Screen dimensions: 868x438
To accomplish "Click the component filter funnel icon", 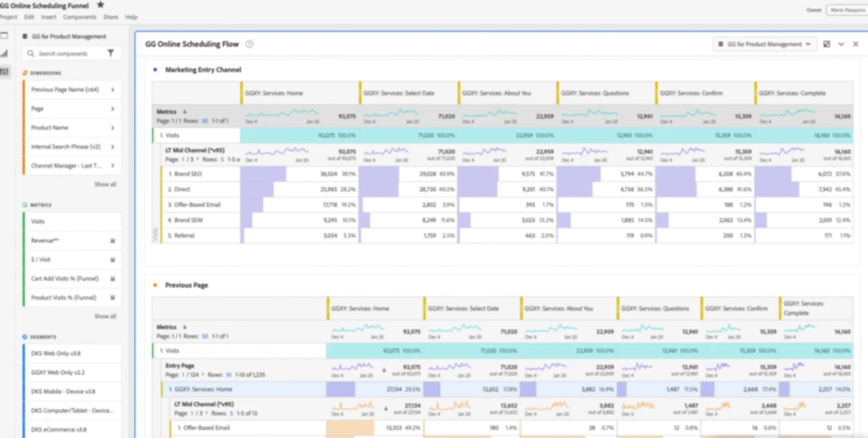I will 111,53.
